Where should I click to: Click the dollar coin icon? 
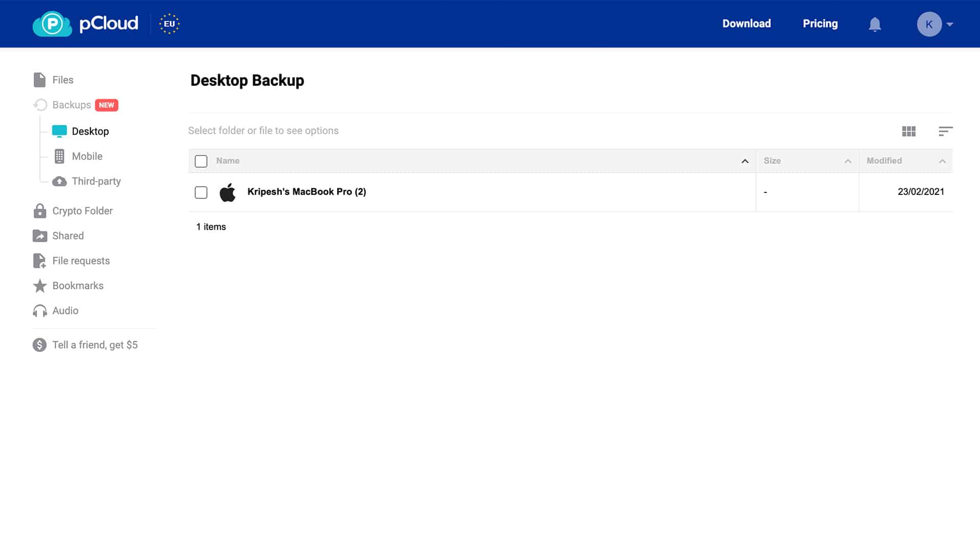tap(40, 345)
